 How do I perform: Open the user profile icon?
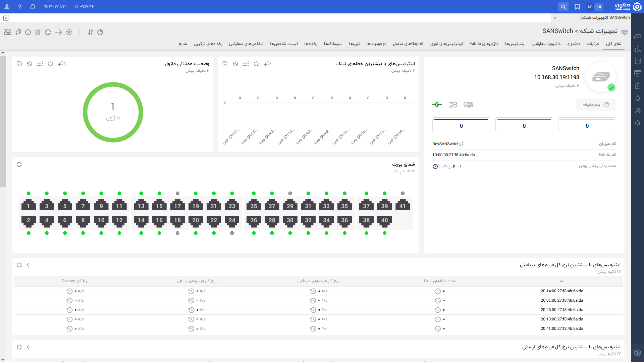pos(7,7)
